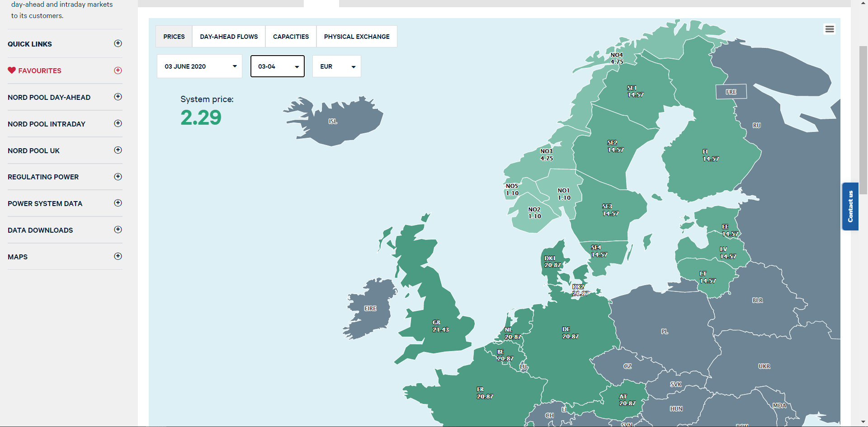Select the Physical Exchange tab
Screen dimensions: 868x427
coord(357,37)
